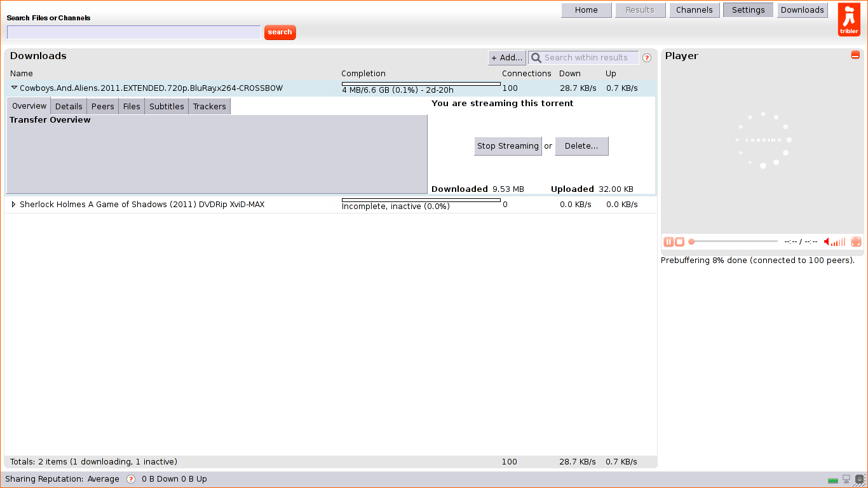Click 'Incomplete, inactive (0.0%)' status text

click(x=396, y=207)
